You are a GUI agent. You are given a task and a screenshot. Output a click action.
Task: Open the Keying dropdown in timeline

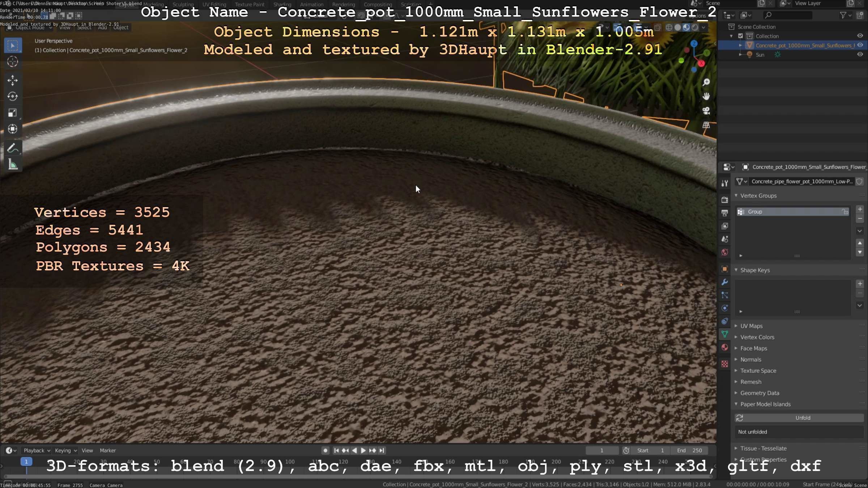(65, 450)
